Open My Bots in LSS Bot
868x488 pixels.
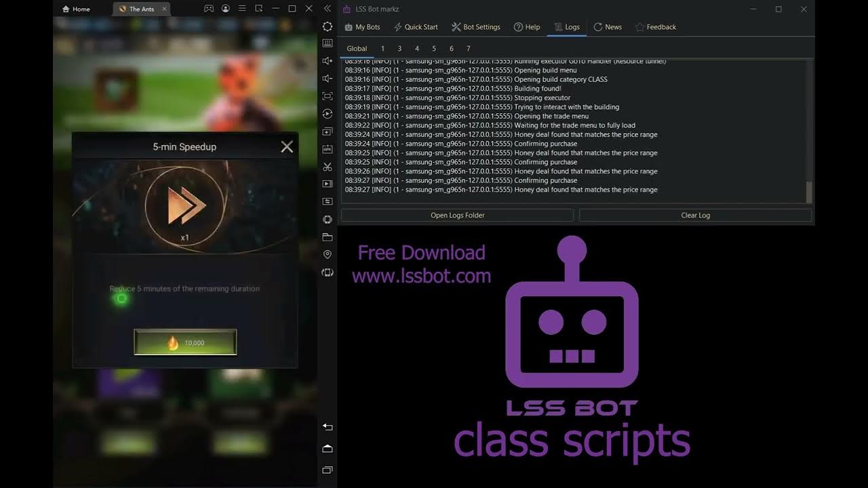pyautogui.click(x=363, y=27)
